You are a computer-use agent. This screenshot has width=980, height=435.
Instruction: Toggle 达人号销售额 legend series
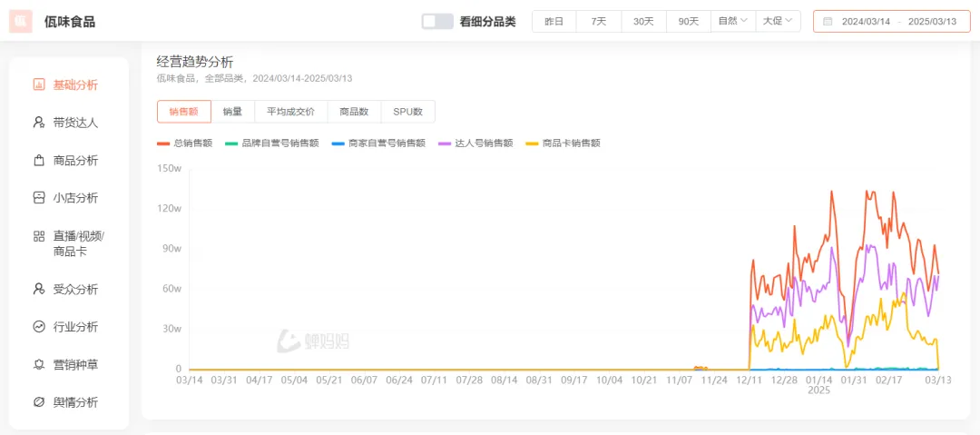click(475, 143)
